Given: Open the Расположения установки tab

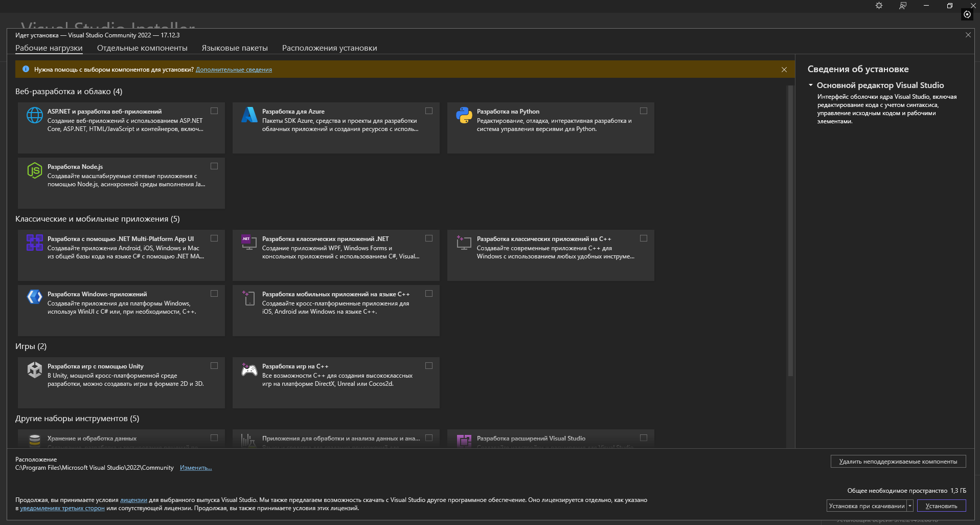Looking at the screenshot, I should [330, 48].
